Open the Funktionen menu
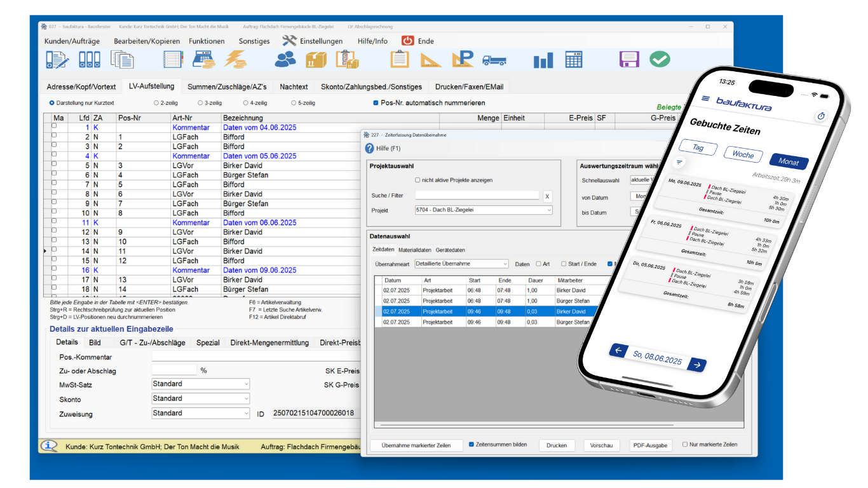 pos(207,41)
